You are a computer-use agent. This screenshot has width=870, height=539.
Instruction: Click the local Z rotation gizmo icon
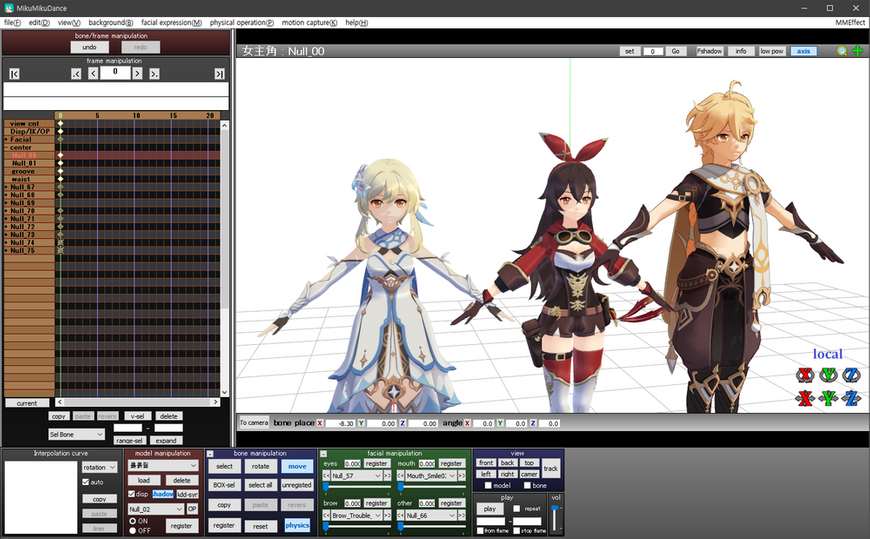(x=851, y=375)
